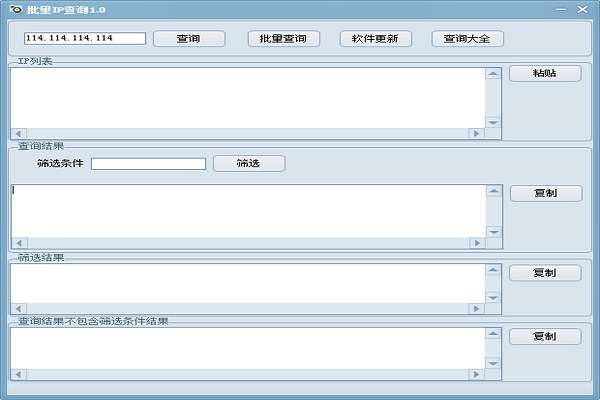The height and width of the screenshot is (400, 600).
Task: Click the 查询结果 box down scroll arrow
Action: point(494,232)
